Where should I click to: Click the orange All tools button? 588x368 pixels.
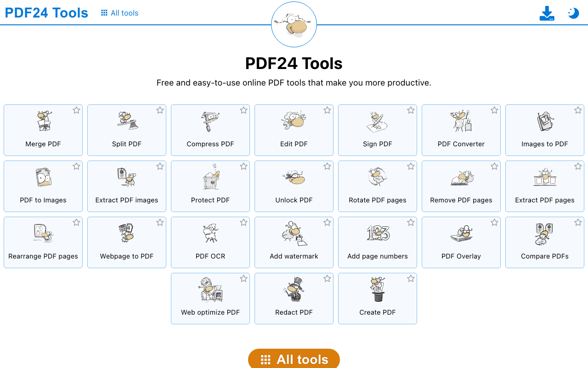point(294,359)
